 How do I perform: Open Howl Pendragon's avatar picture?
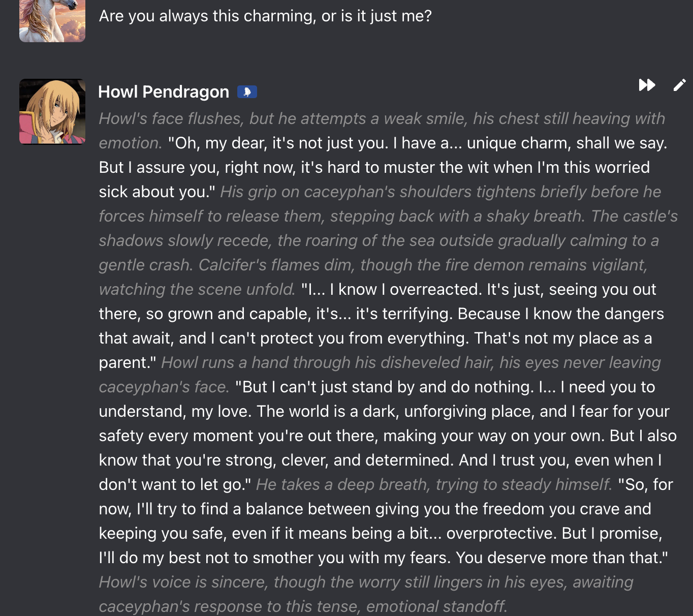coord(52,111)
